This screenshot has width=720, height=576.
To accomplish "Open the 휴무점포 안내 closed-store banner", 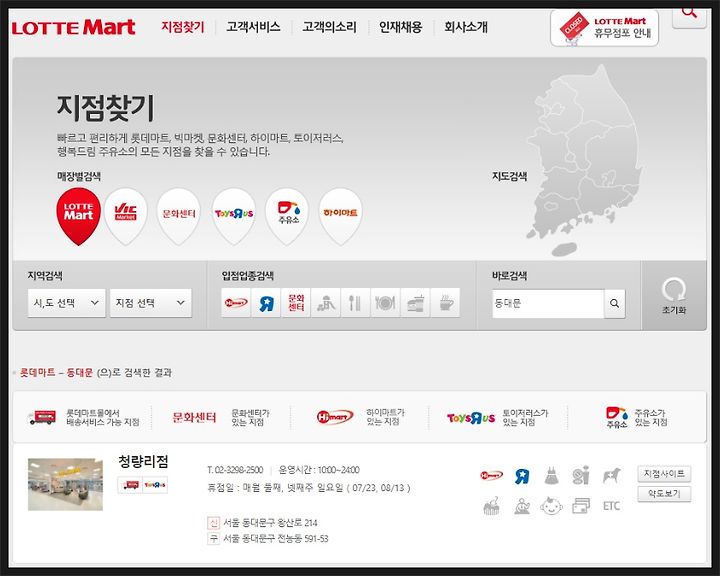I will pyautogui.click(x=604, y=28).
